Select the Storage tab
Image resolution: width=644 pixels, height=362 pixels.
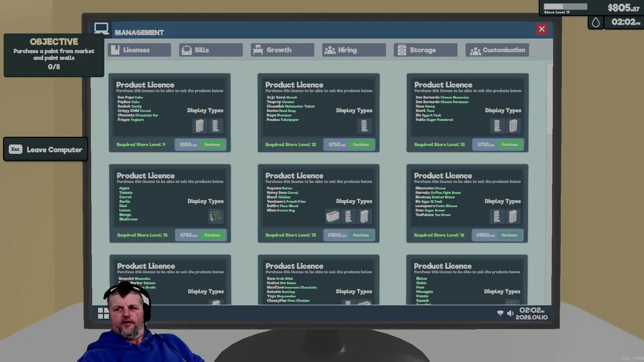(426, 50)
